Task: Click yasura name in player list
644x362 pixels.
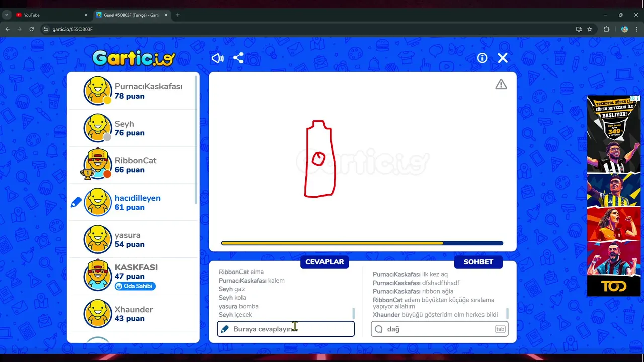Action: [127, 235]
